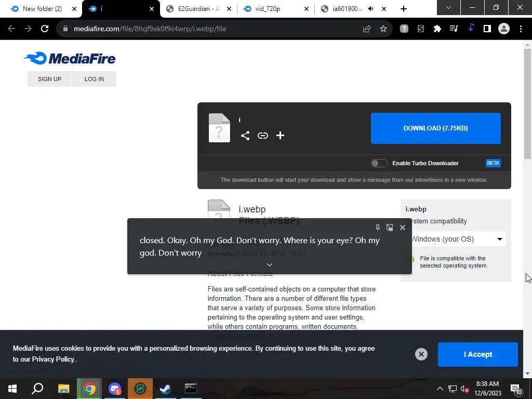This screenshot has width=532, height=399.
Task: Click the SIGN UP button
Action: click(49, 79)
